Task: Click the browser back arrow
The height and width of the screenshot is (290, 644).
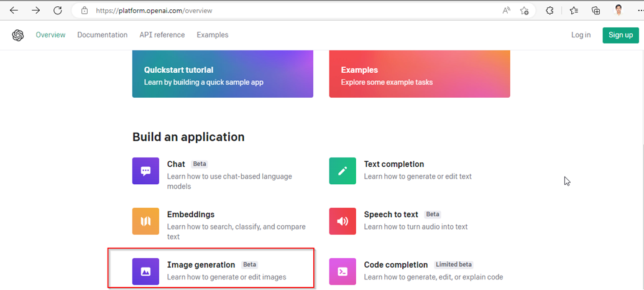Action: [14, 11]
